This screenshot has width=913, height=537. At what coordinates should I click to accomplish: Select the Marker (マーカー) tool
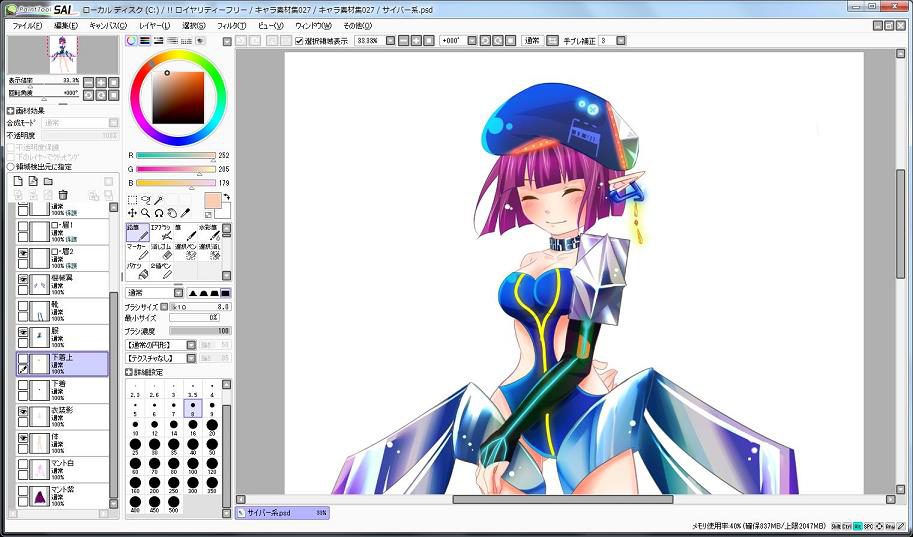click(137, 251)
